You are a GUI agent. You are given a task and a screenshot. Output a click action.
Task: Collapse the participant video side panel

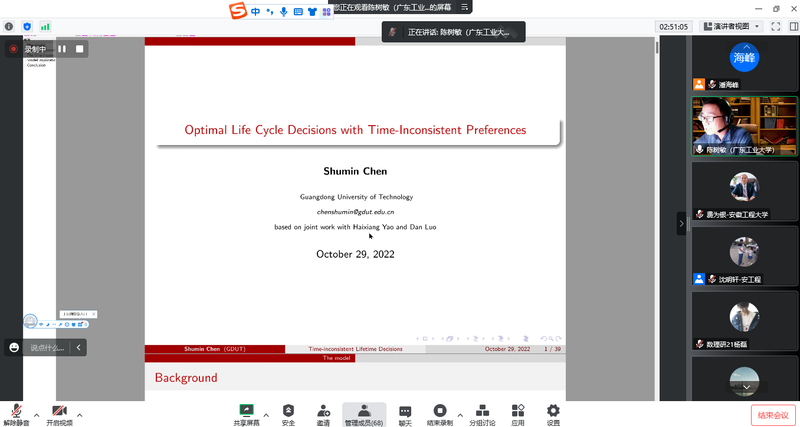pyautogui.click(x=681, y=224)
